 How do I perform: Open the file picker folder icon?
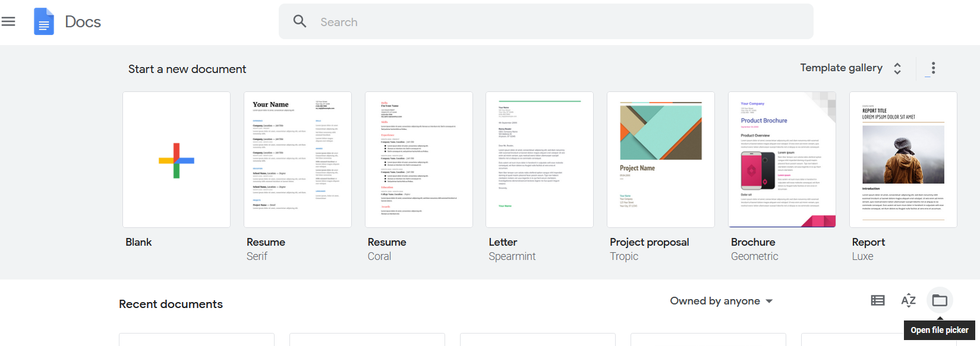coord(940,301)
